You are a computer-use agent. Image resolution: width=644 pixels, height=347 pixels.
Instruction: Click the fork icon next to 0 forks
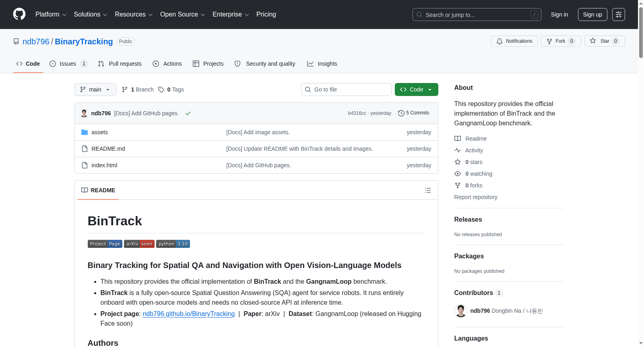(458, 185)
